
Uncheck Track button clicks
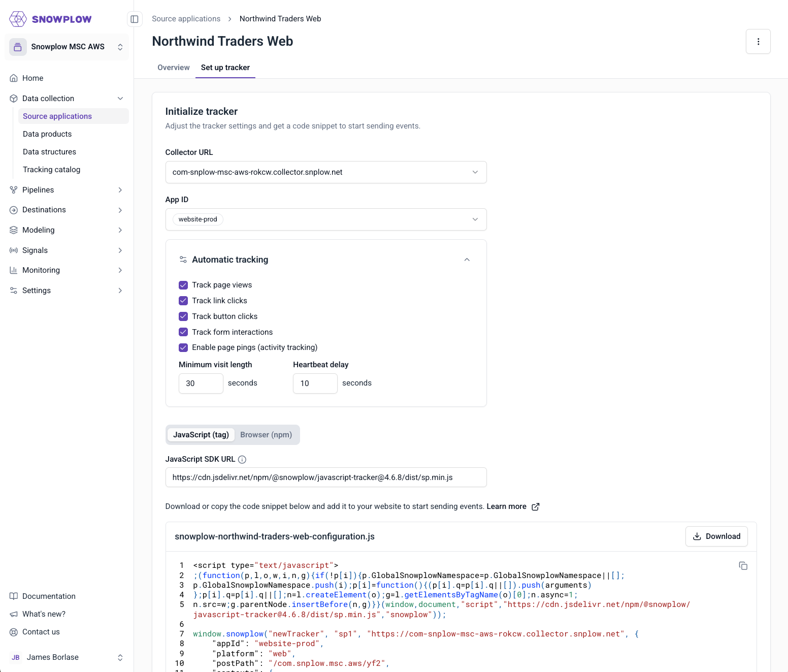point(183,316)
